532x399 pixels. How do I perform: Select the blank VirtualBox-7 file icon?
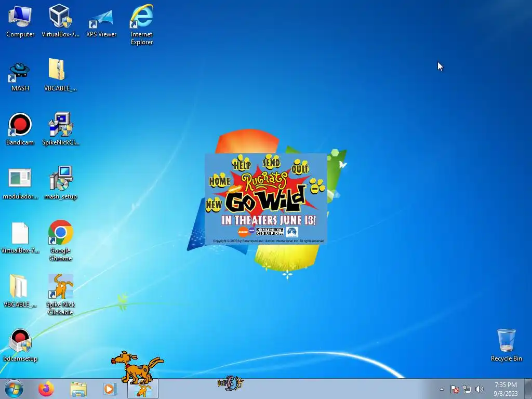click(20, 238)
